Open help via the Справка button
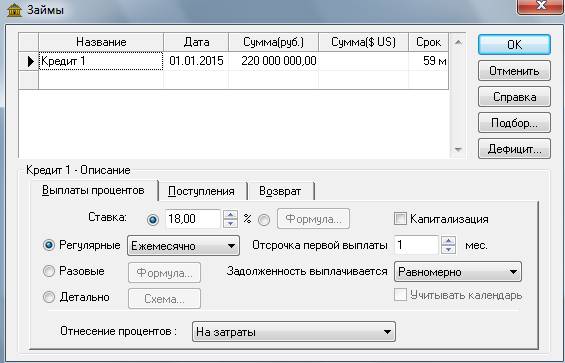The image size is (565, 363). coord(514,97)
